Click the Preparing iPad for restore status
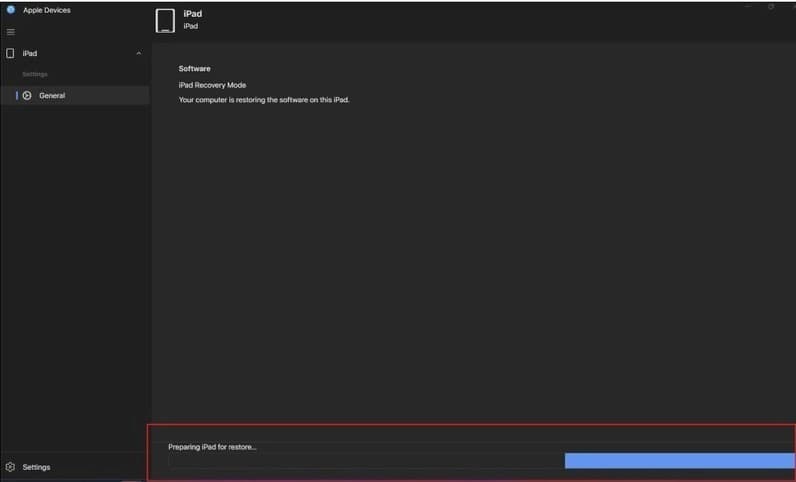The height and width of the screenshot is (482, 796). click(x=212, y=447)
